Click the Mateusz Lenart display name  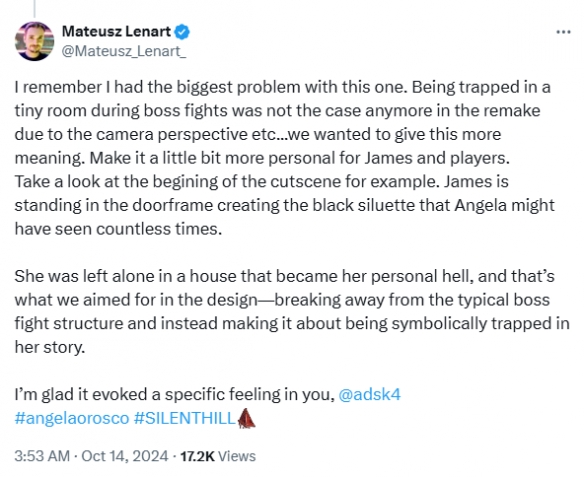tap(116, 31)
